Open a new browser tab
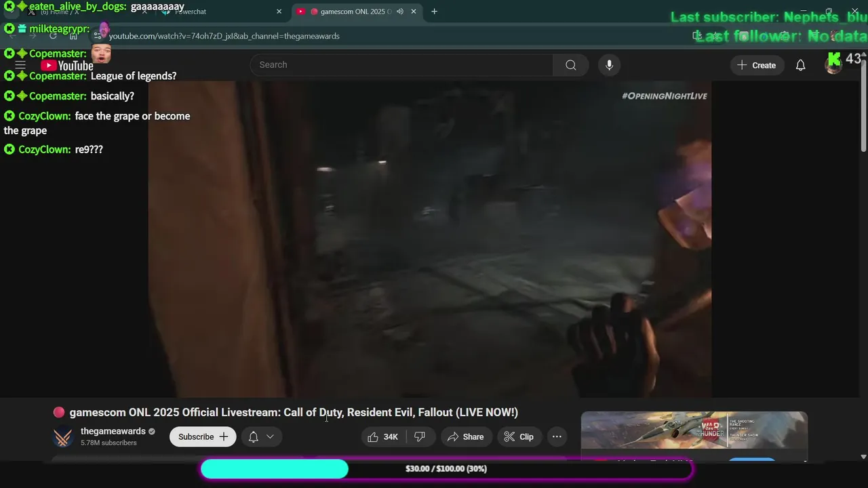 434,12
